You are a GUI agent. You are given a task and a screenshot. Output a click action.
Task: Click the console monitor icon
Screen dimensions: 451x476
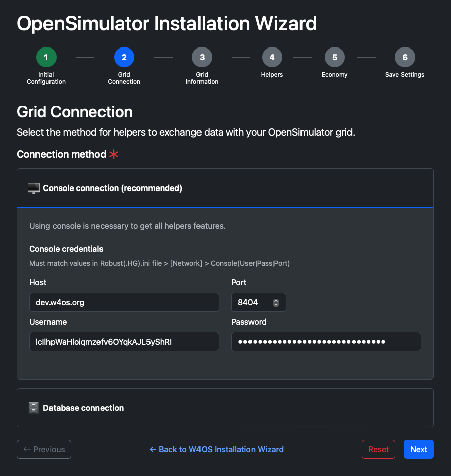pyautogui.click(x=34, y=188)
